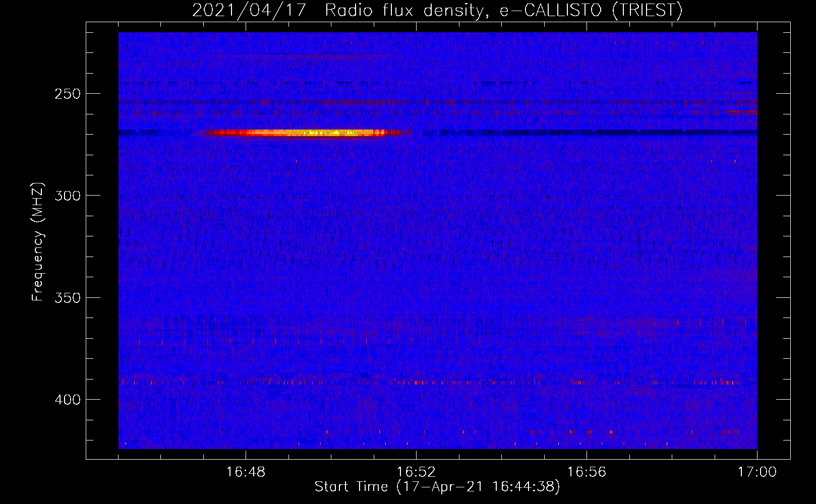Viewport: 816px width, 504px height.
Task: Click the 'Frequency (MHZ)' axis label
Action: point(38,241)
